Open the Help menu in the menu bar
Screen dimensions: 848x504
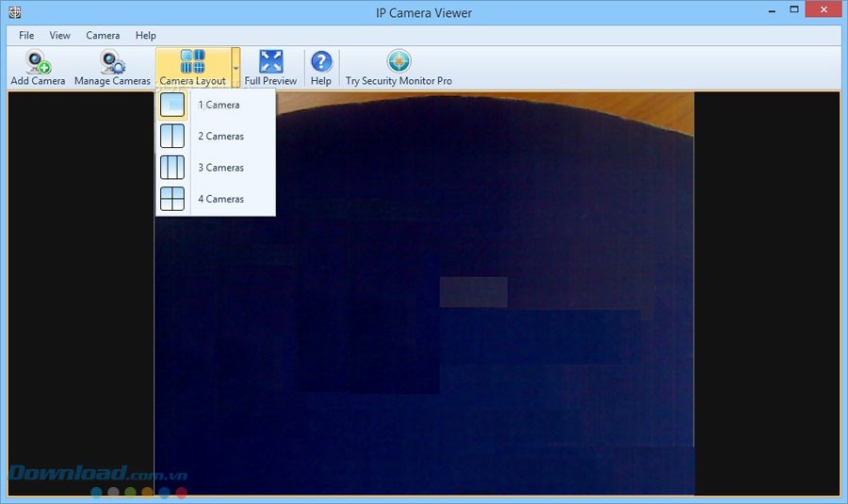click(x=146, y=36)
